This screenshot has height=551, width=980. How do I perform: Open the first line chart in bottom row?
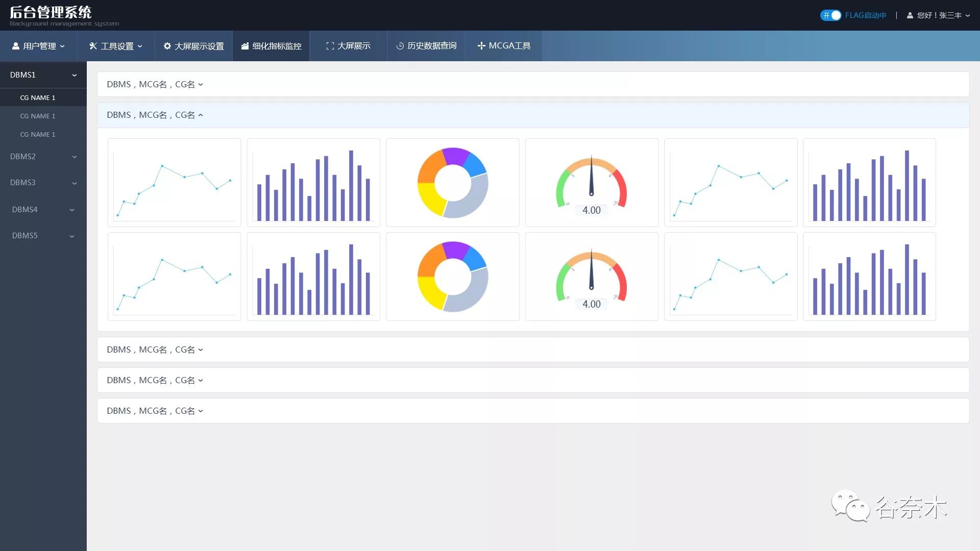(175, 277)
